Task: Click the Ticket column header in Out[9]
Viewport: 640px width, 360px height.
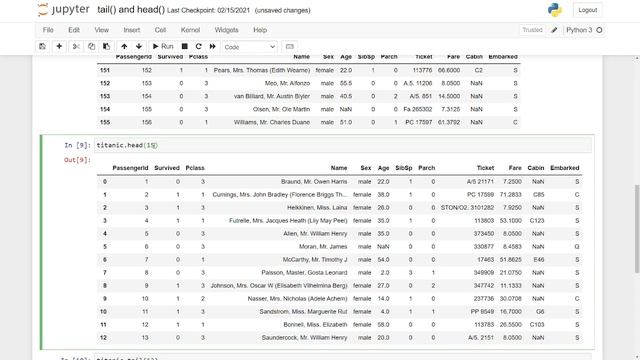Action: [485, 168]
